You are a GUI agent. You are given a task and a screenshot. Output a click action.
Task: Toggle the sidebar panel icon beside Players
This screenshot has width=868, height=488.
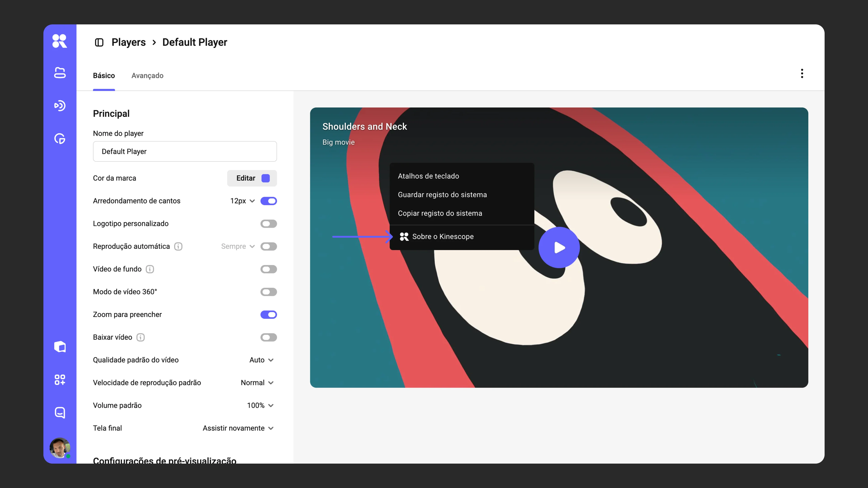(x=99, y=42)
